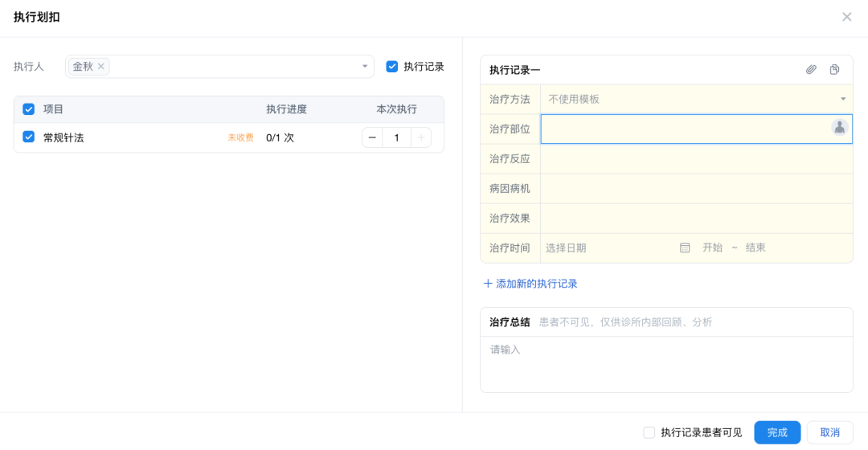Decrease 本次执行 count with minus button
868x450 pixels.
(372, 137)
